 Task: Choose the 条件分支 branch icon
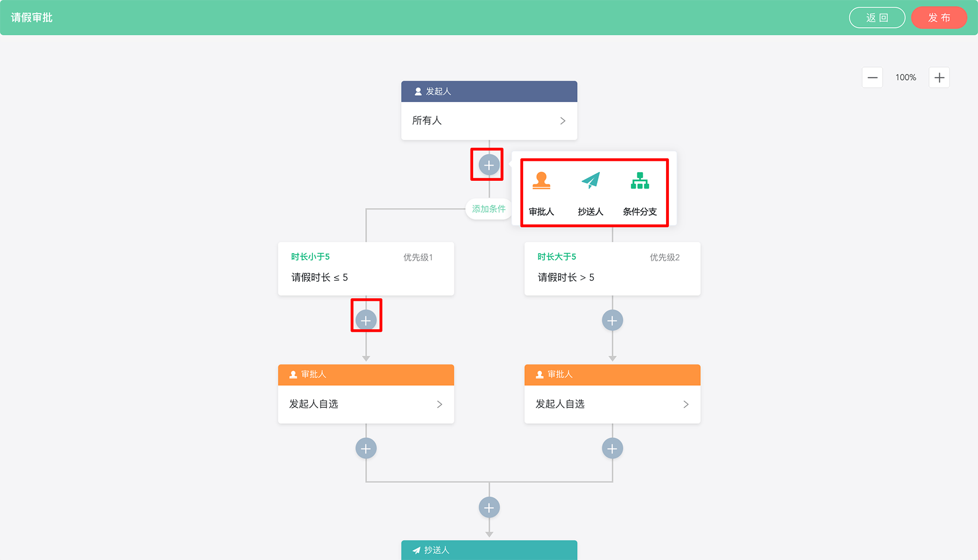640,181
